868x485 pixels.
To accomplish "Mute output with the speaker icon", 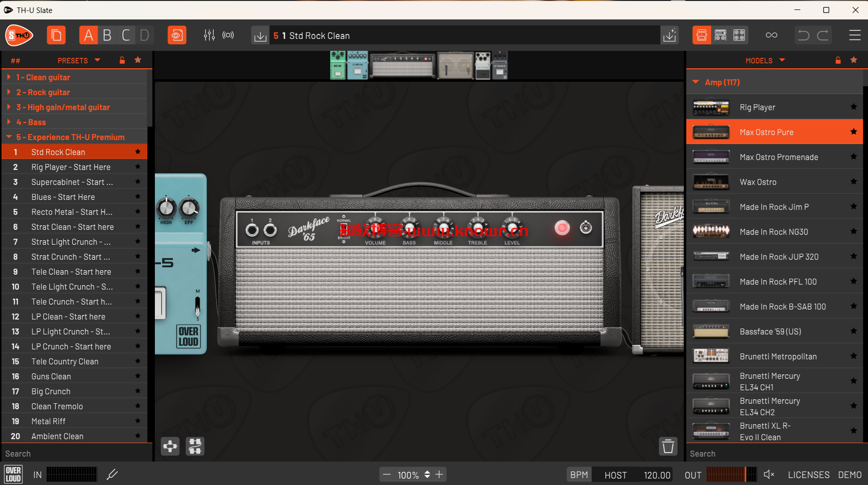I will click(769, 475).
